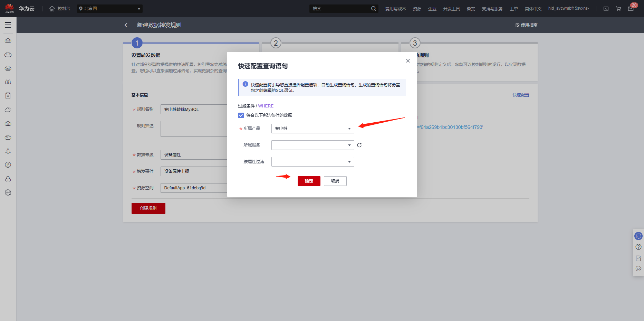Click the search magnifier icon
Image resolution: width=644 pixels, height=321 pixels.
click(x=373, y=9)
